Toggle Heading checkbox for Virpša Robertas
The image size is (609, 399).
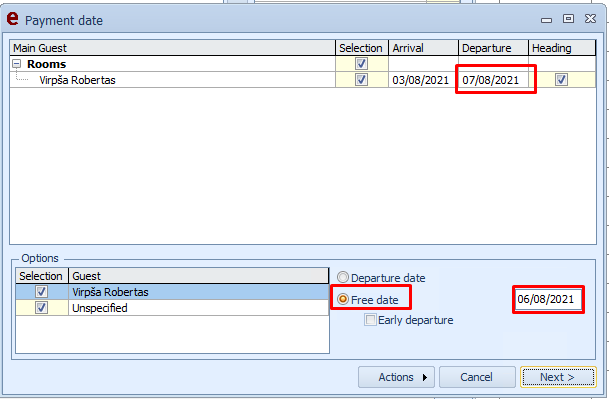coord(561,80)
